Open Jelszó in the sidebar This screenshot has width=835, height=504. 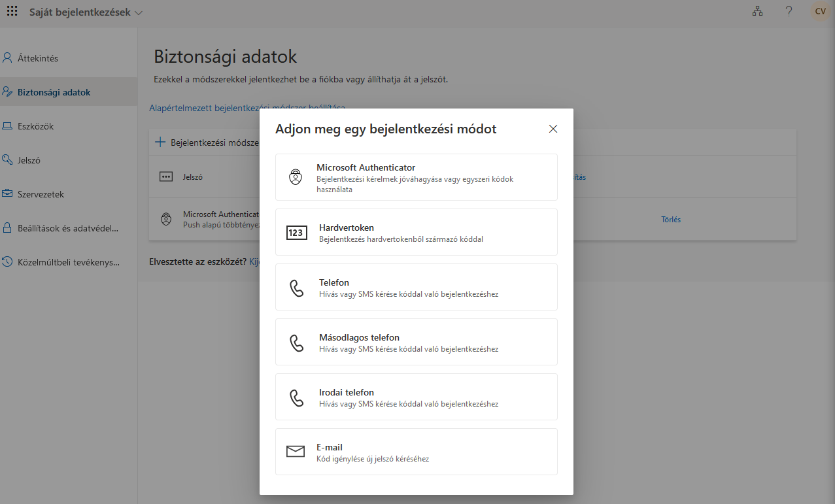coord(69,160)
